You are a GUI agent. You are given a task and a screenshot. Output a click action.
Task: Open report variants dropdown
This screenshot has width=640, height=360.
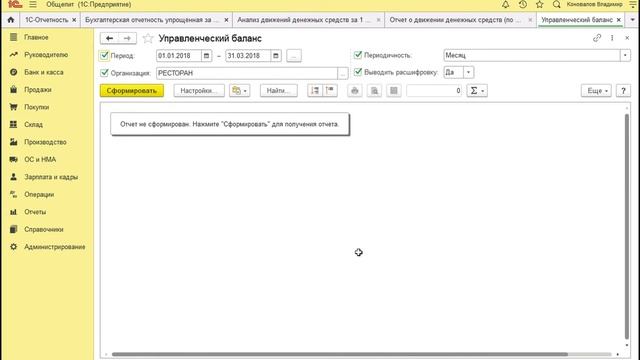[x=240, y=91]
